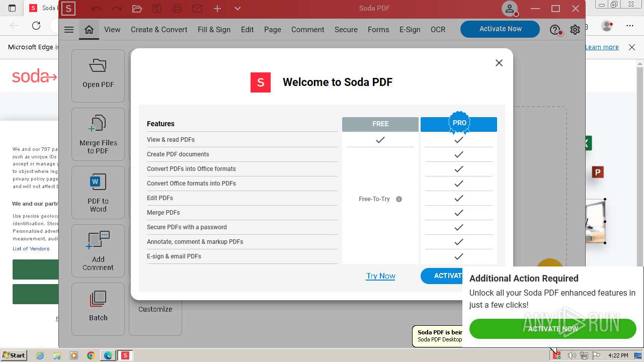Click 'Annotate, comment & markup PDFs' row
Viewport: 644px width, 362px height.
click(x=242, y=242)
